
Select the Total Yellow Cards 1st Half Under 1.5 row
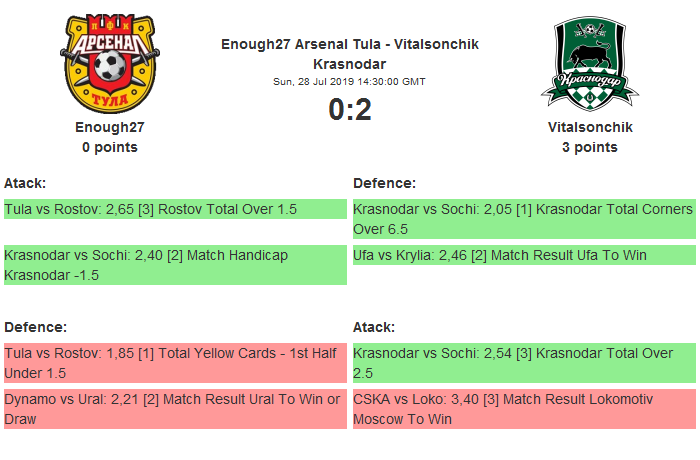point(175,363)
